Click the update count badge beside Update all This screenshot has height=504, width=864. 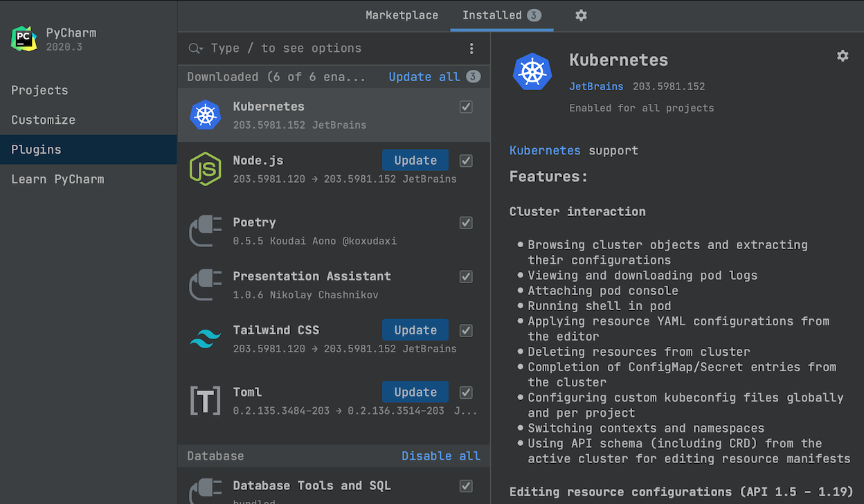[473, 77]
